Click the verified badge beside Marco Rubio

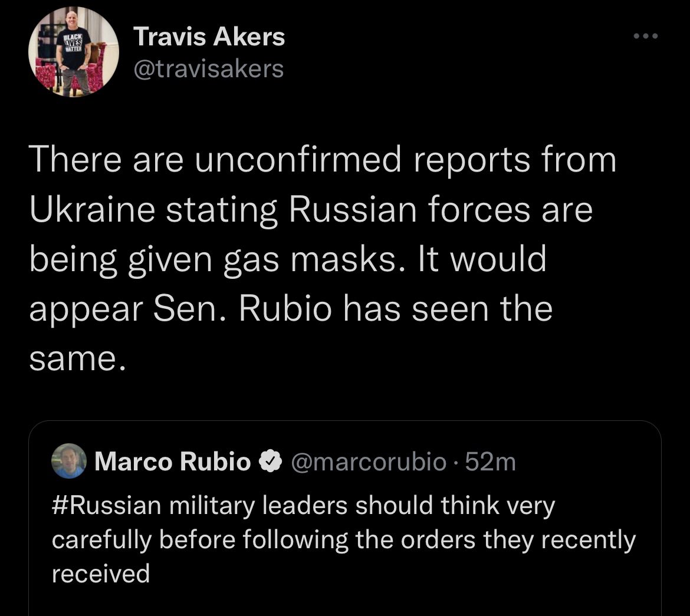tap(269, 462)
